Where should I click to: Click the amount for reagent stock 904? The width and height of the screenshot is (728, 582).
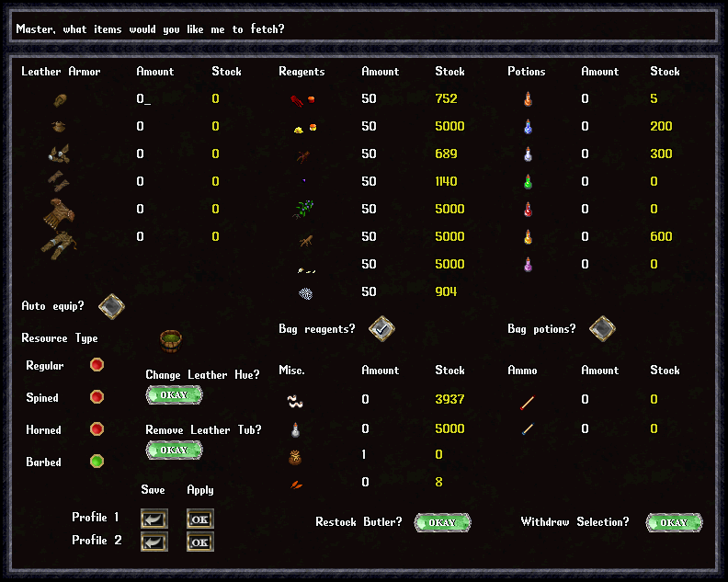(369, 291)
